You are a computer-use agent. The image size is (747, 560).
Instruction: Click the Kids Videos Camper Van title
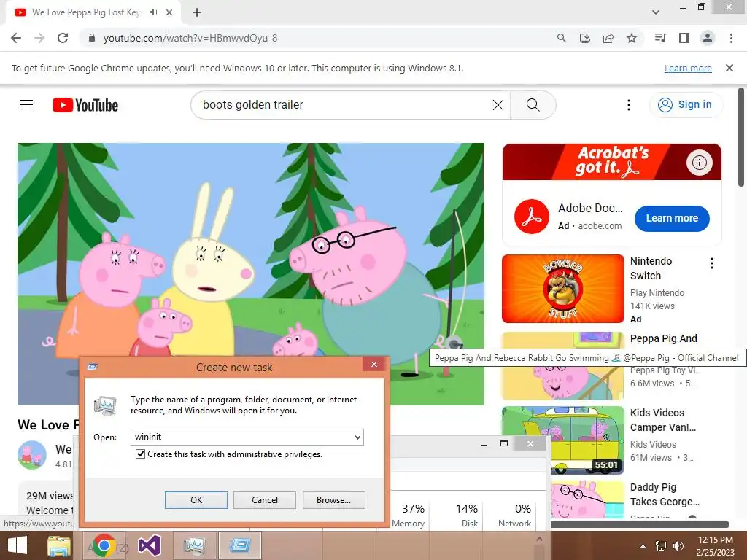663,420
